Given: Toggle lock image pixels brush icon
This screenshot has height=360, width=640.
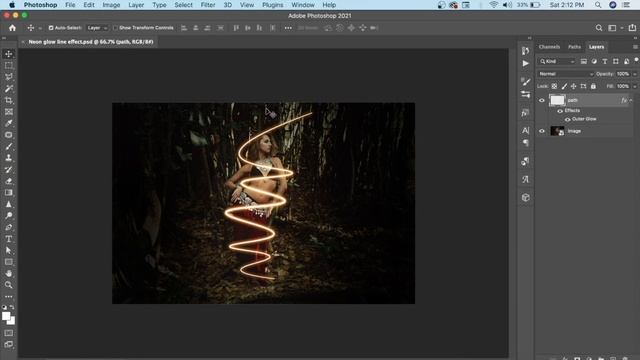Looking at the screenshot, I should (x=564, y=86).
